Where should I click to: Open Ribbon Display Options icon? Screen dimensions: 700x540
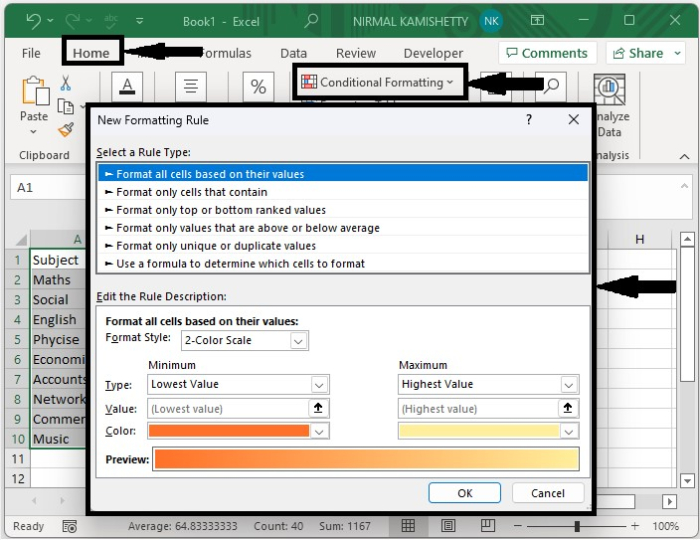coord(537,20)
